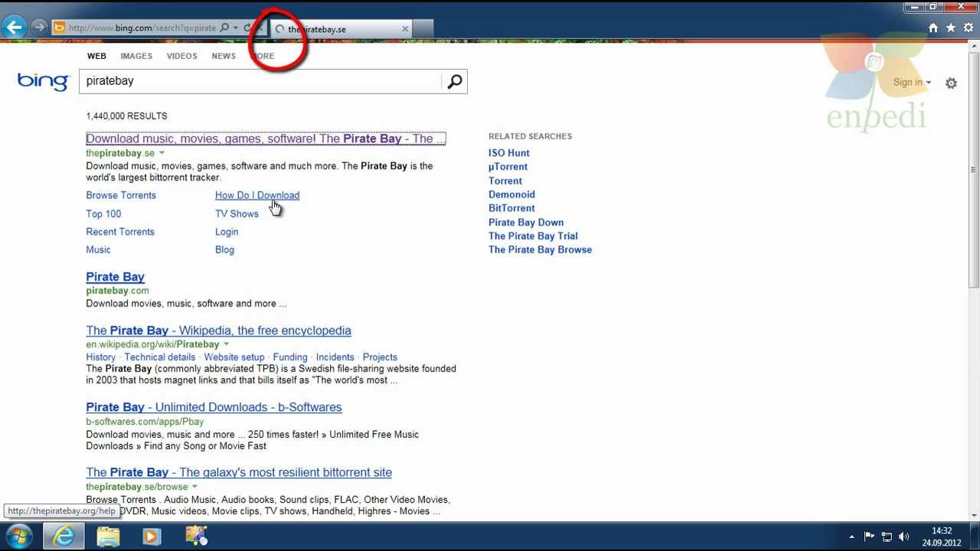
Task: Open the galaxy's most resilient bittorrent site result
Action: click(239, 472)
